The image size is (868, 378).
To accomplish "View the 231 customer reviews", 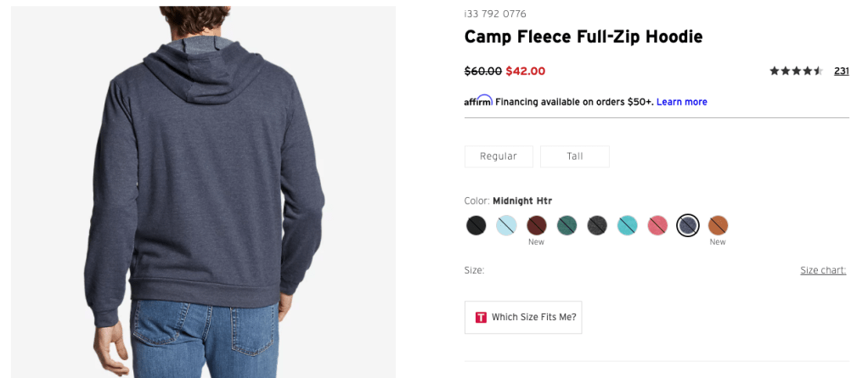I will 841,71.
